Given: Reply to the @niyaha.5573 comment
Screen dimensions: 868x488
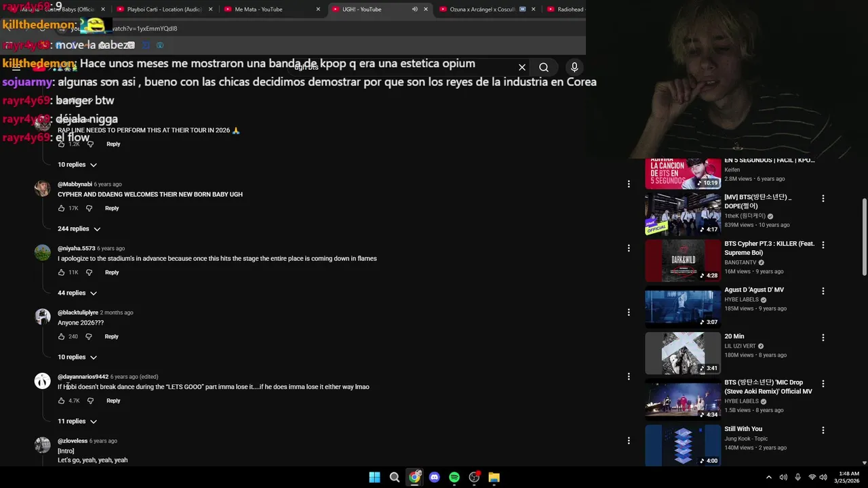Looking at the screenshot, I should coord(112,272).
